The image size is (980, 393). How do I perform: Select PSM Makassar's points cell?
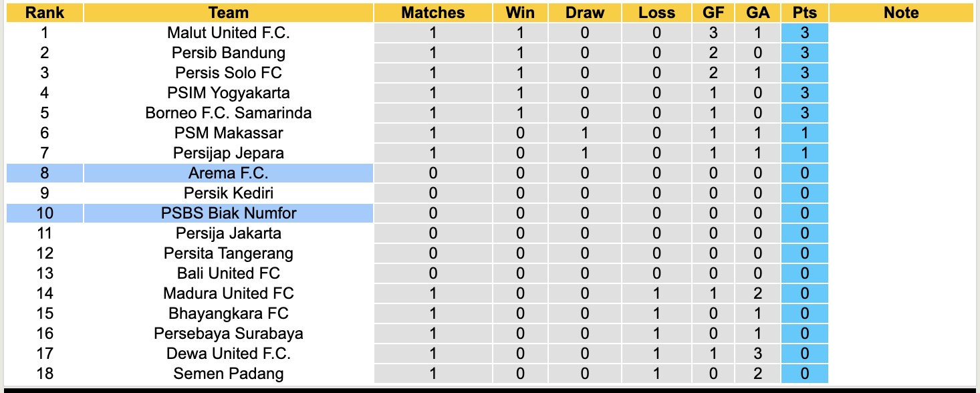[x=804, y=133]
